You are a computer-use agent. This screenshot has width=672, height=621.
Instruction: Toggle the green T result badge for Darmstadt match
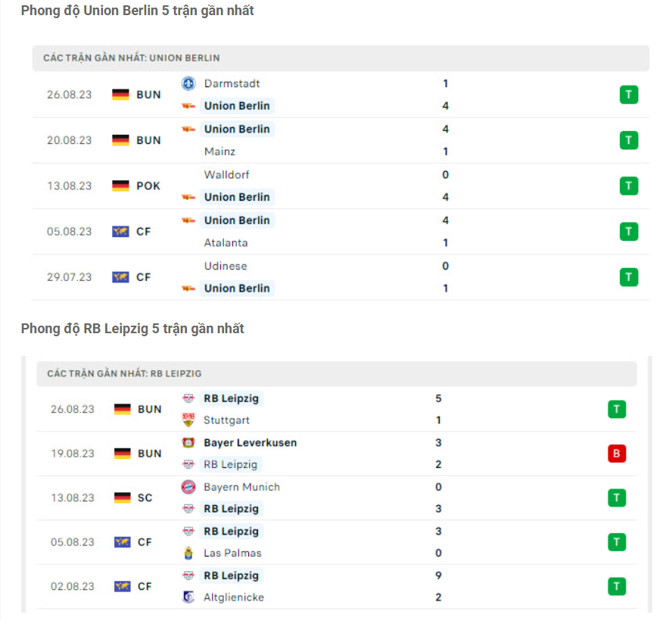pos(629,95)
